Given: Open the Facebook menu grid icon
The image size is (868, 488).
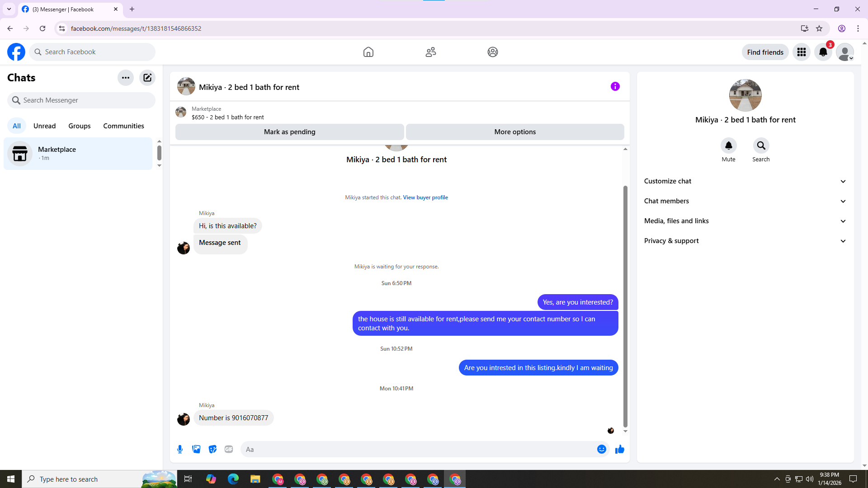Looking at the screenshot, I should pos(802,52).
